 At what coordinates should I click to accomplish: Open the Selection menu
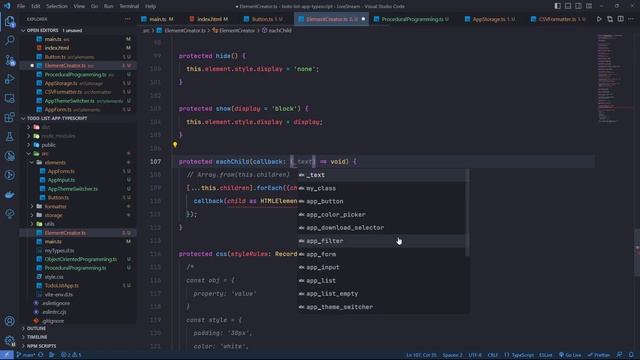pos(57,6)
